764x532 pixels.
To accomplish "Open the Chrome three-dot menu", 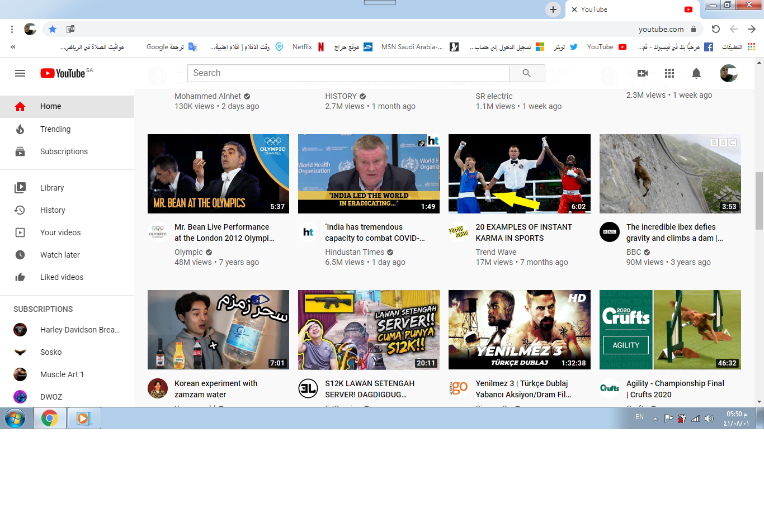I will 12,29.
